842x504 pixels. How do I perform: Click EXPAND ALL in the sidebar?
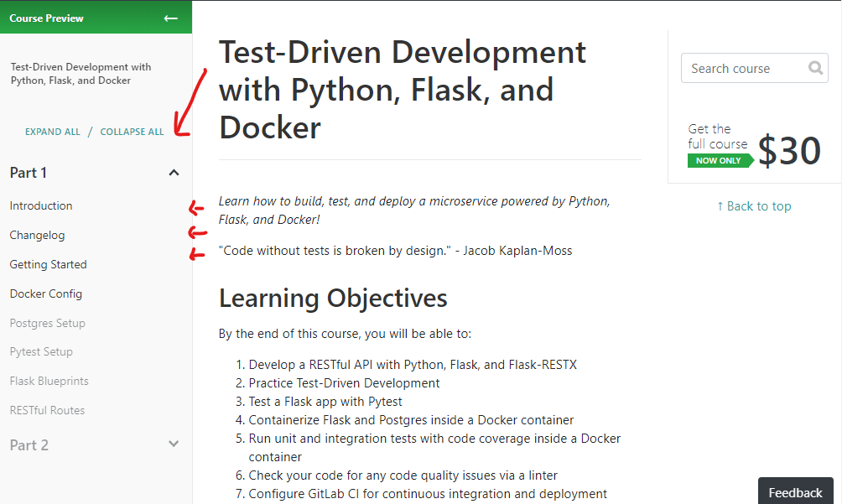[x=53, y=132]
